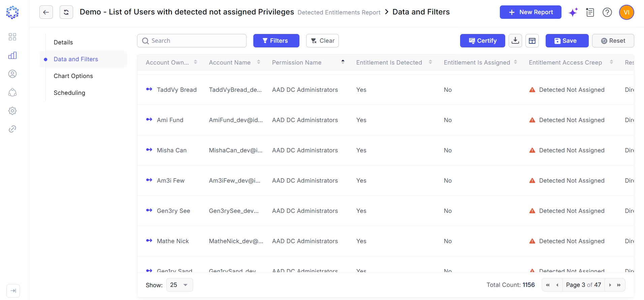Click the No value in Mathe Nick row

click(x=448, y=241)
